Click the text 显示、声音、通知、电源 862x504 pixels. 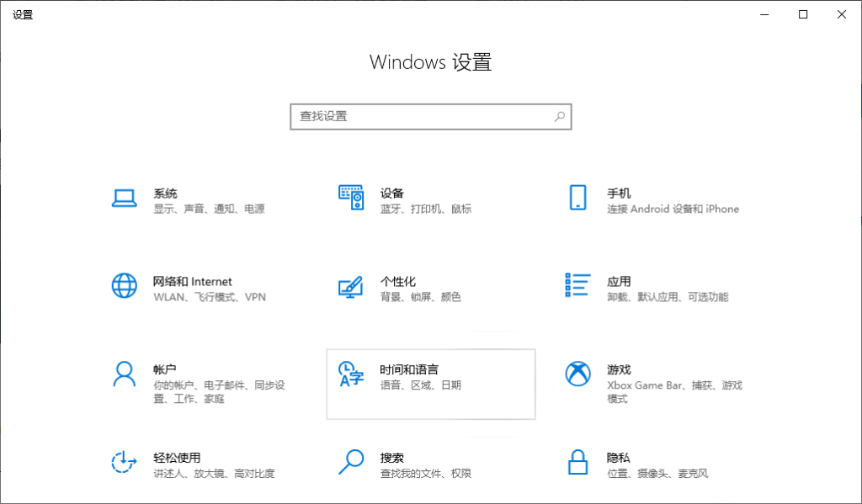(x=209, y=209)
